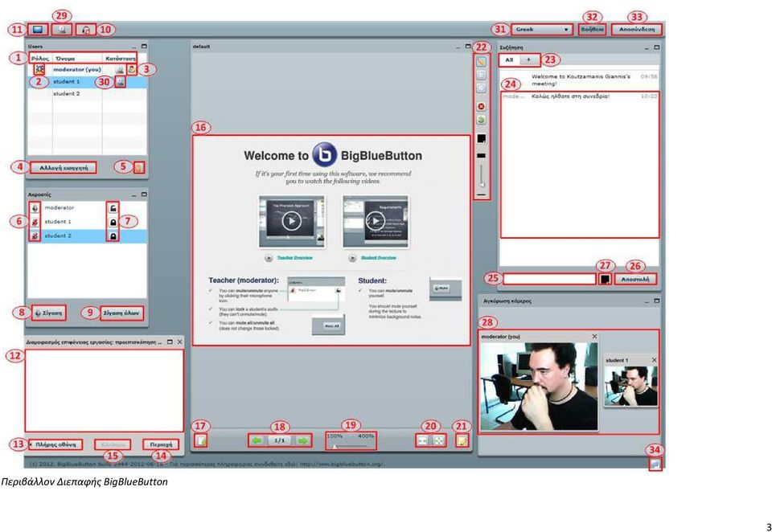Go to next slide with right arrow

[302, 441]
